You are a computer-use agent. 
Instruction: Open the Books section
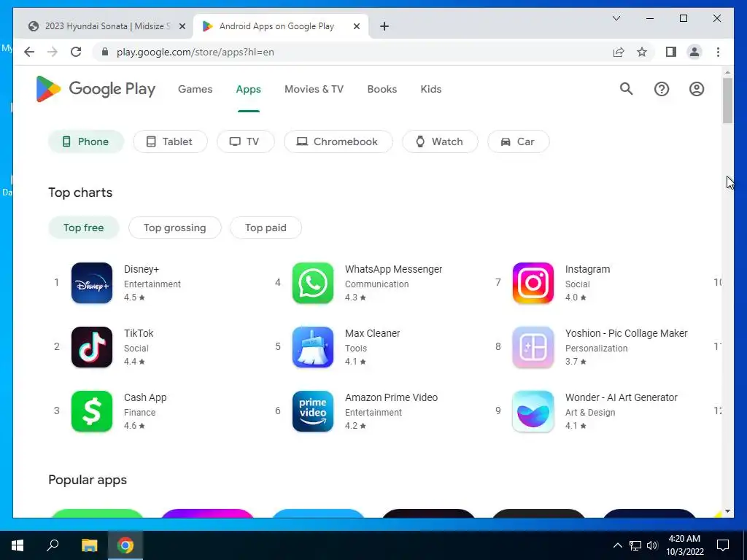(382, 89)
